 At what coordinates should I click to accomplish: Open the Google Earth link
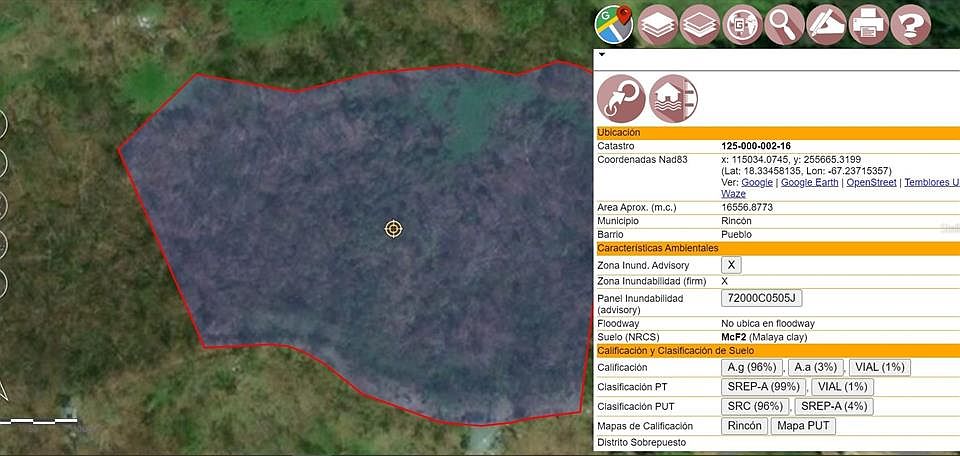[x=809, y=182]
